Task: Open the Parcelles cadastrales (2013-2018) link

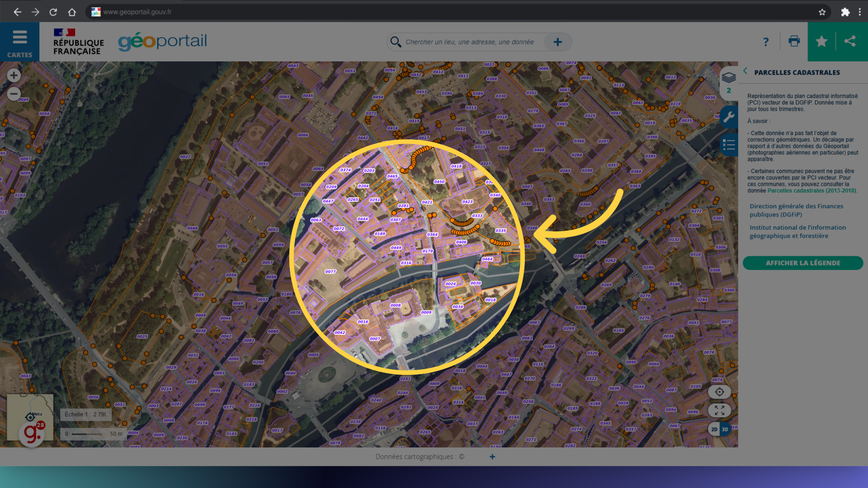Action: point(811,191)
